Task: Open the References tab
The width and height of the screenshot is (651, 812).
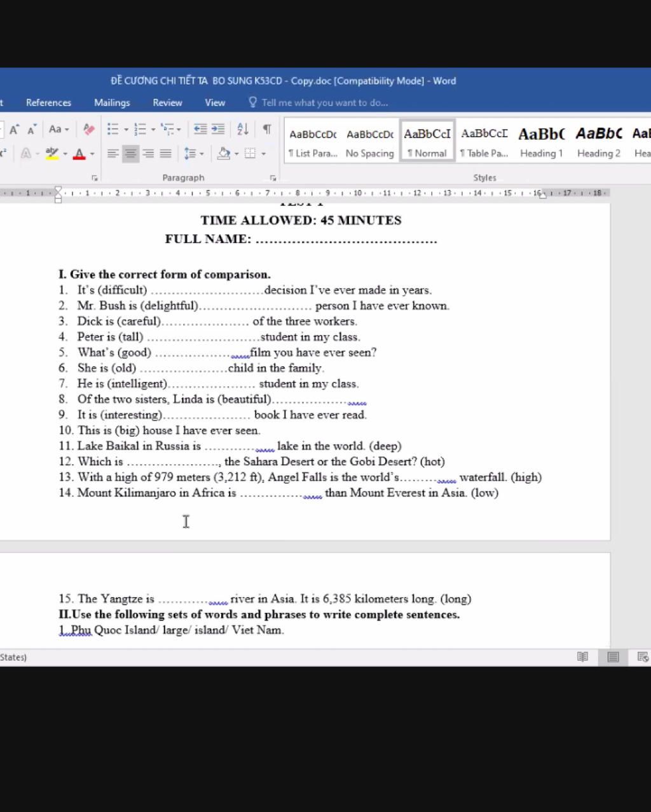Action: (x=48, y=102)
